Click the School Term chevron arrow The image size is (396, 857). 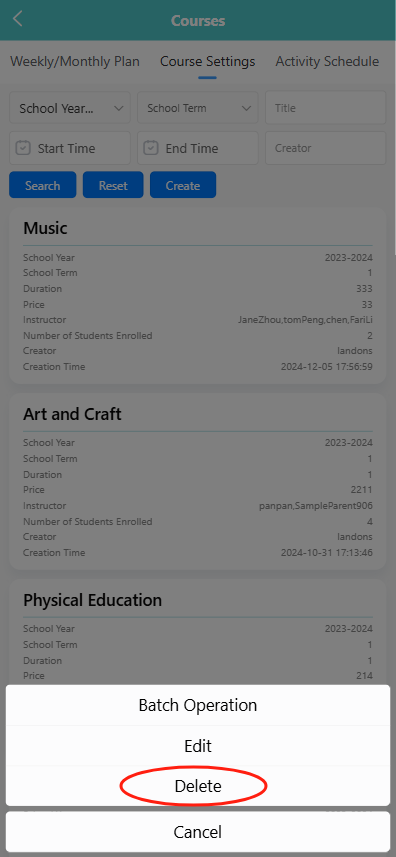coord(246,108)
